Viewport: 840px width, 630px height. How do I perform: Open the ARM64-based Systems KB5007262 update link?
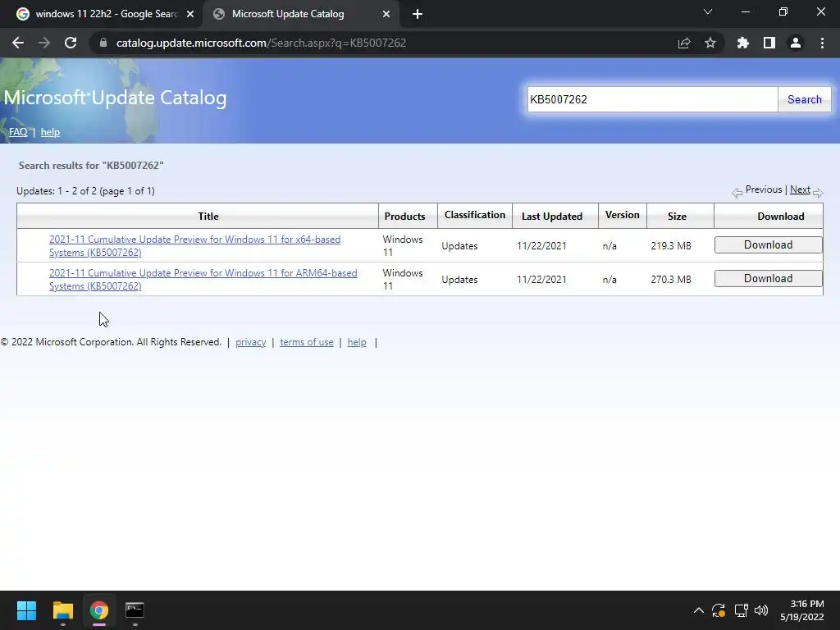[203, 280]
